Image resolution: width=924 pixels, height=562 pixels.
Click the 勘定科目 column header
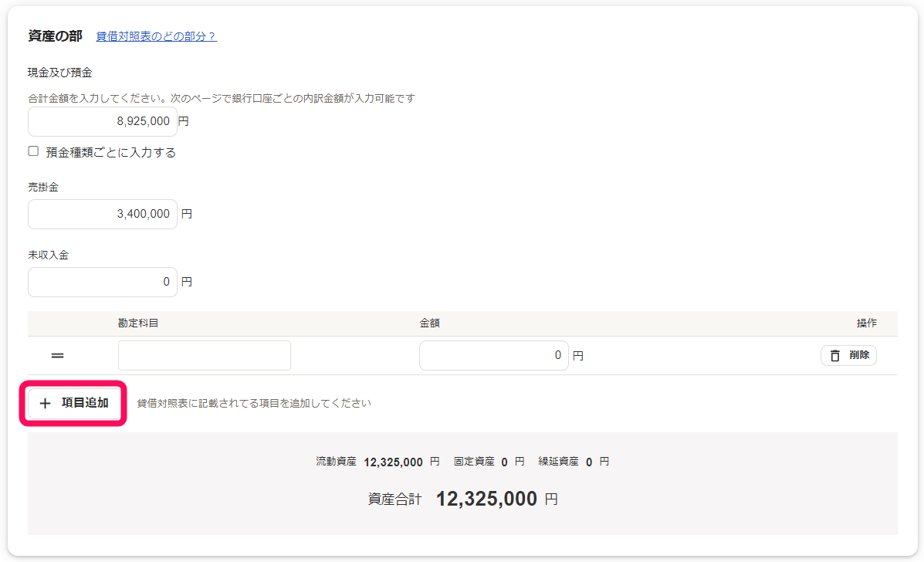click(x=138, y=323)
